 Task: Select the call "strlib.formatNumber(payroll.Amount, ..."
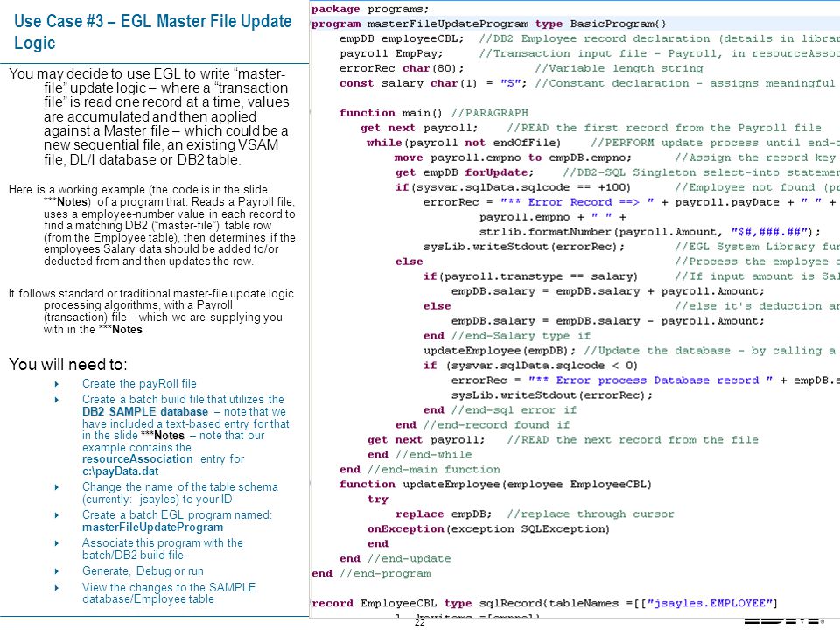pyautogui.click(x=649, y=232)
